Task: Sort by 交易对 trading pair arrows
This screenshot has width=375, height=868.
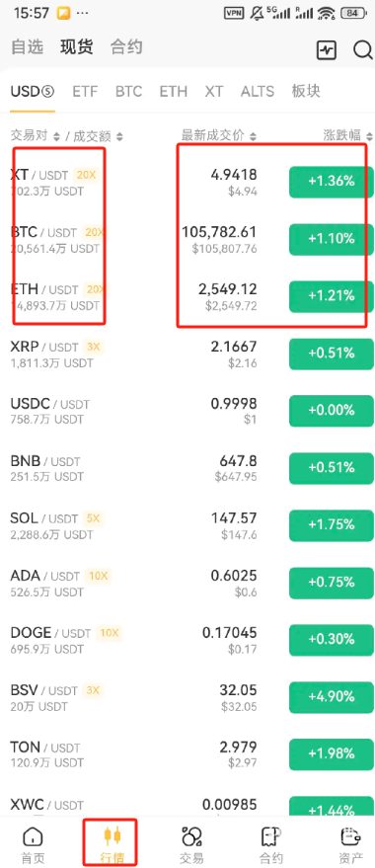Action: [x=56, y=136]
